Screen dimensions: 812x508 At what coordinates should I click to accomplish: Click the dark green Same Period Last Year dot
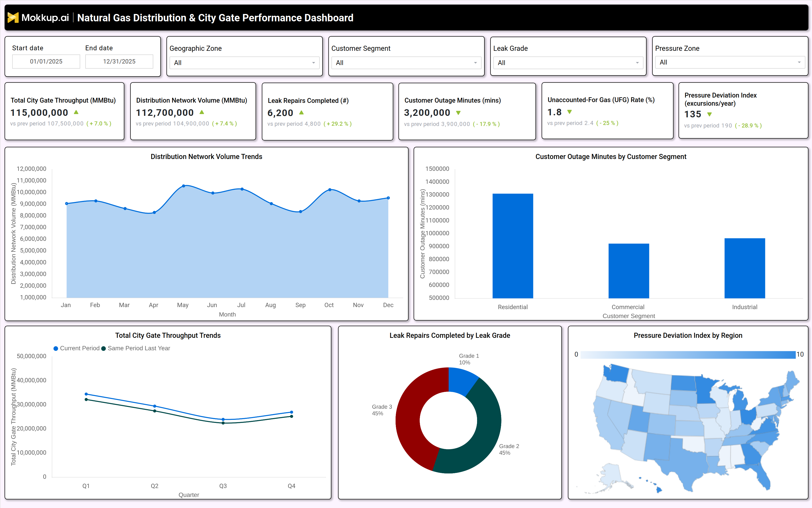point(104,348)
